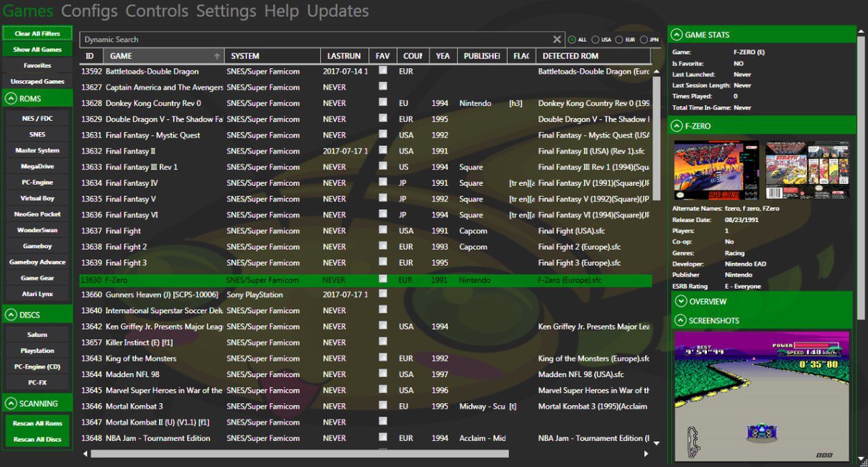Image resolution: width=868 pixels, height=467 pixels.
Task: Filter discs by Playstation
Action: (37, 351)
